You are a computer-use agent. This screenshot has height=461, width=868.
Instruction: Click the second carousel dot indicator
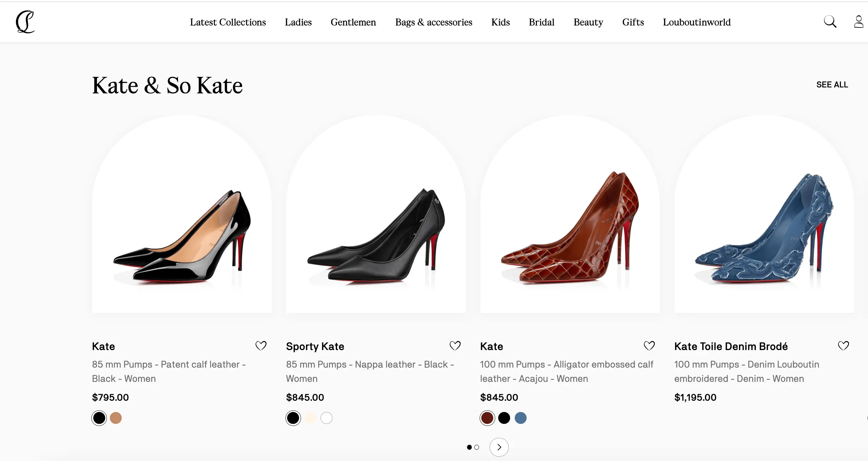click(x=477, y=447)
